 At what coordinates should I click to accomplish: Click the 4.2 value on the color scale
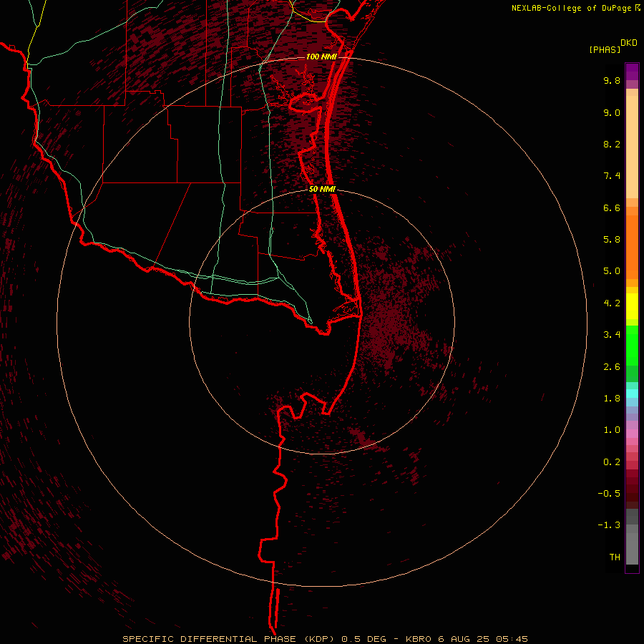click(612, 303)
